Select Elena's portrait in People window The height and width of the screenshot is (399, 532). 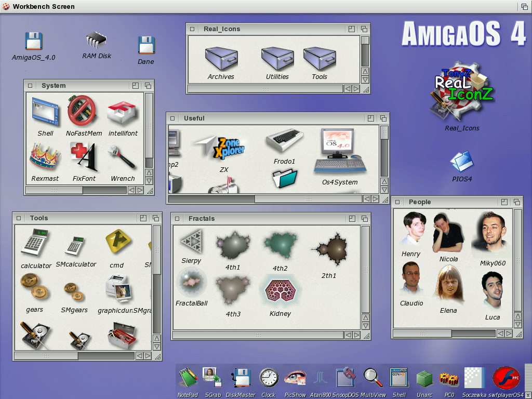pos(449,284)
